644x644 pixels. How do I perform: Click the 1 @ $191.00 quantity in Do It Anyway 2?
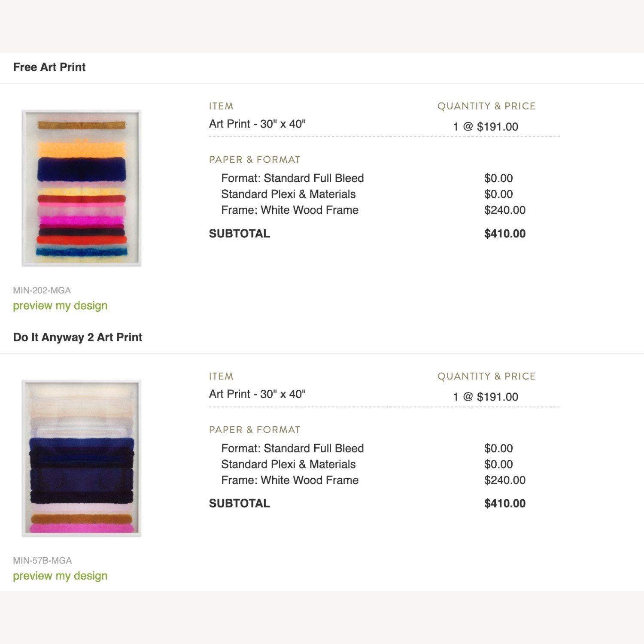coord(486,397)
